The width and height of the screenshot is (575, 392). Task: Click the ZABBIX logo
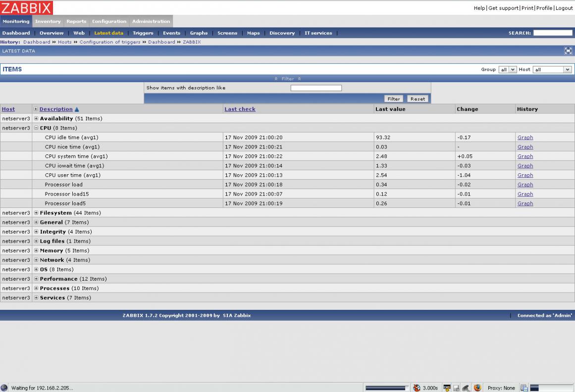click(x=26, y=8)
